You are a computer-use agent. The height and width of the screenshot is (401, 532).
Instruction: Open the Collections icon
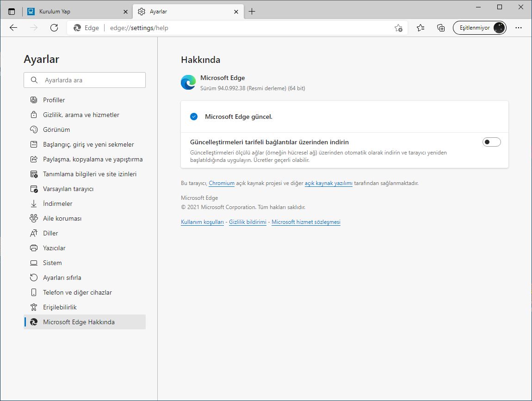point(441,28)
